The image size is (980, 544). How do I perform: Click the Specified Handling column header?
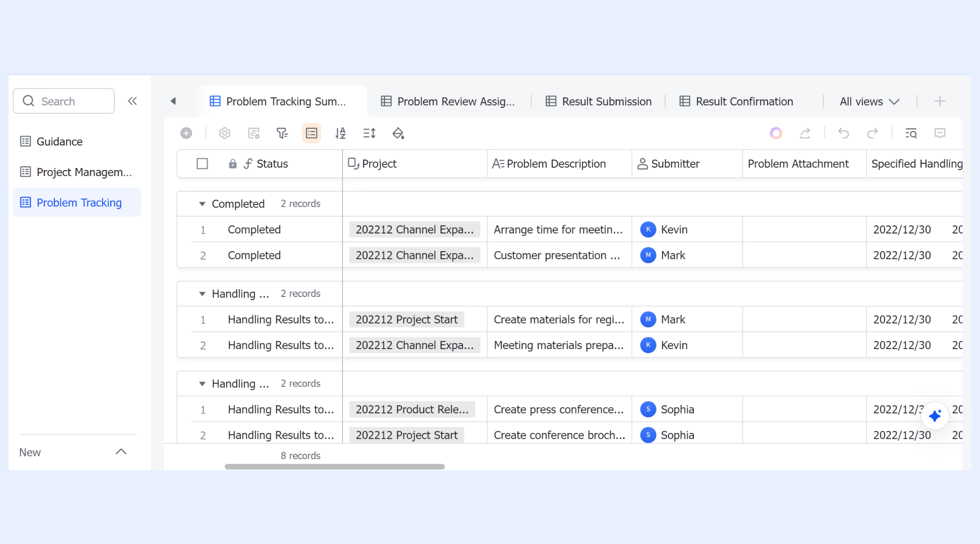[x=915, y=164]
